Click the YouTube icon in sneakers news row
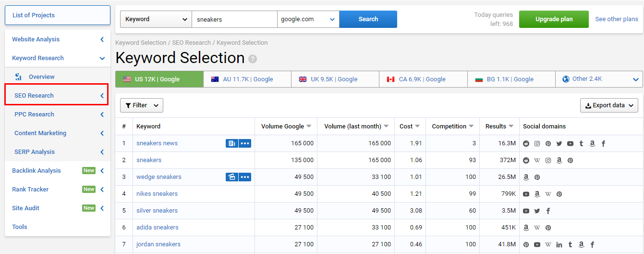Screen dimensions: 644x254 coord(570,143)
